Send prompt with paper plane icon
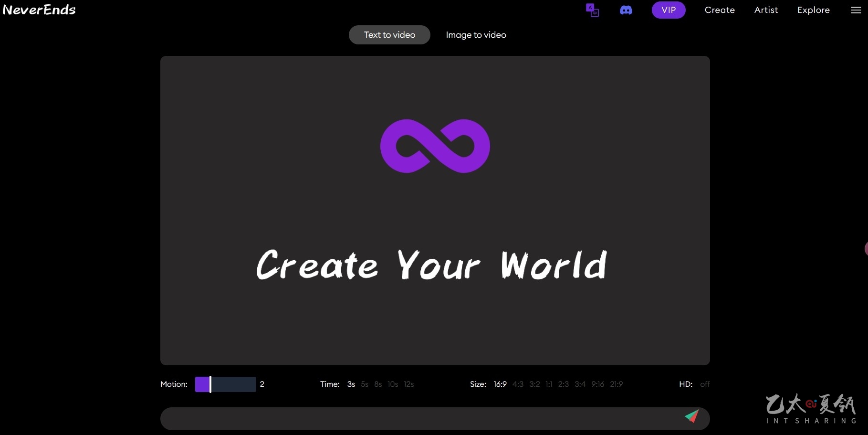 click(x=692, y=416)
